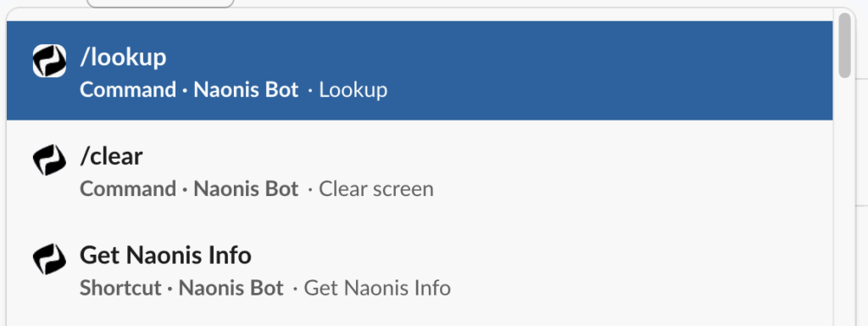The height and width of the screenshot is (326, 868).
Task: Click 'Naonis Bot' label in the Shortcut row
Action: (231, 289)
